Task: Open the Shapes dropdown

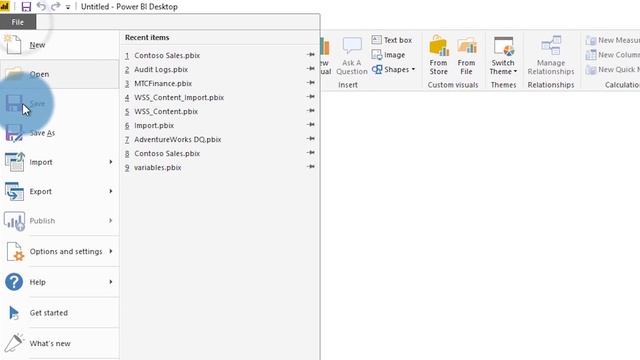Action: click(x=393, y=69)
